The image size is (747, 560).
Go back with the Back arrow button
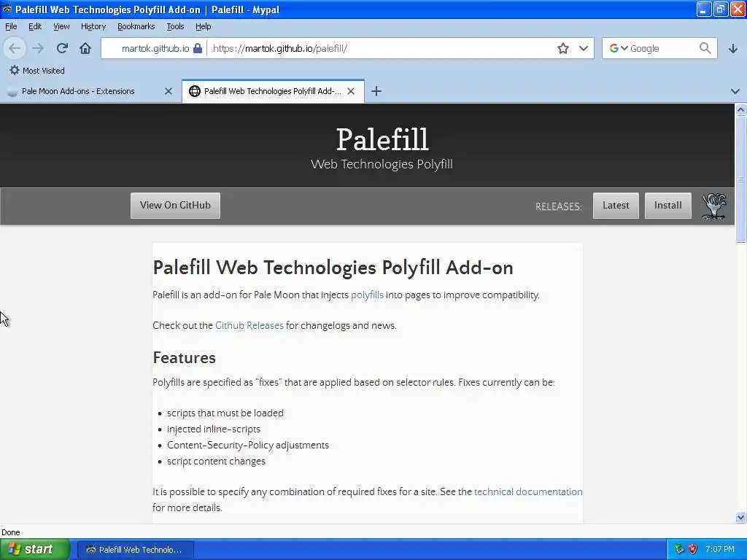[x=15, y=48]
